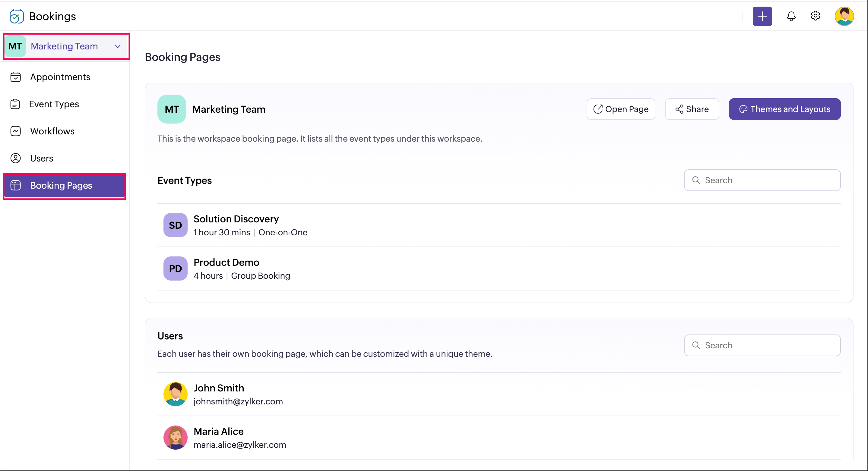Screen dimensions: 868x471
Task: Open the notifications bell
Action: [x=791, y=16]
